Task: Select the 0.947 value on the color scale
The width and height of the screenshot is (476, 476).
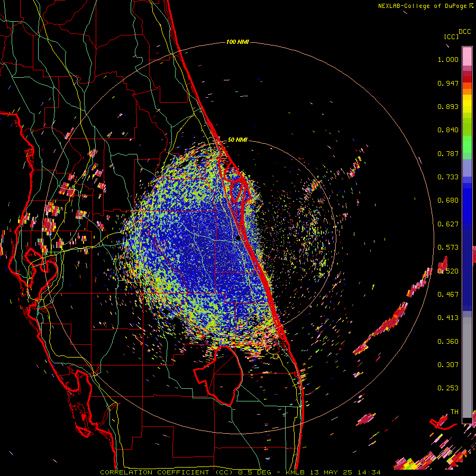Action: point(448,83)
